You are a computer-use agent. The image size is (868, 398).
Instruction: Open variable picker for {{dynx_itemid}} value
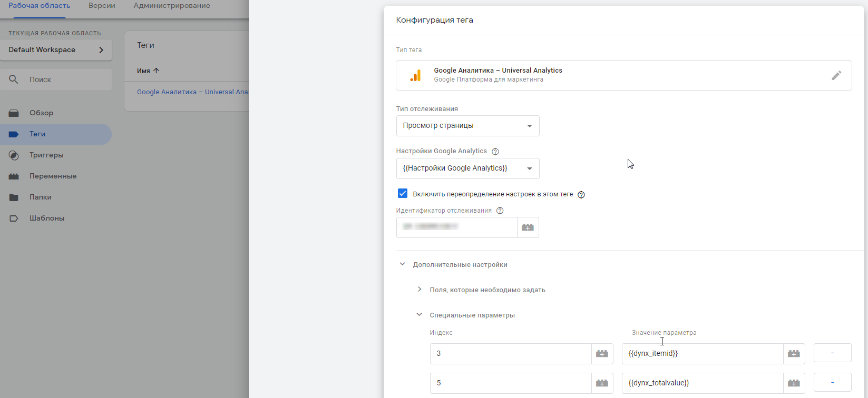794,354
